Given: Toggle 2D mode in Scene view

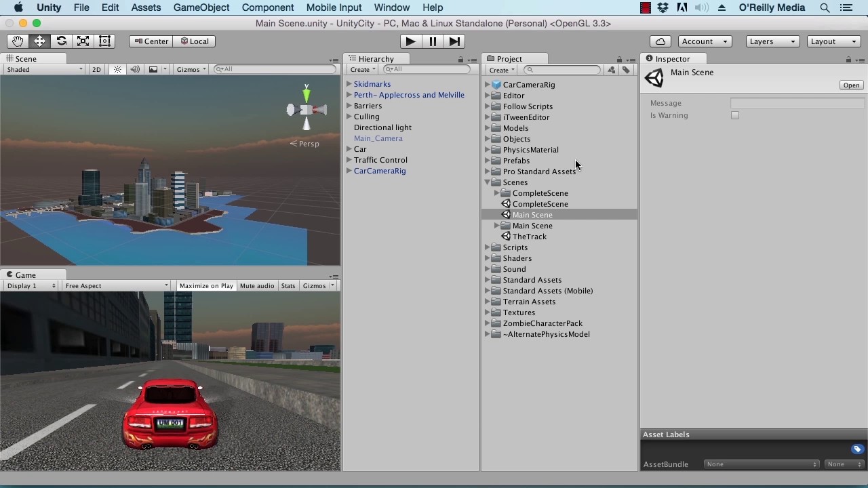Looking at the screenshot, I should tap(96, 69).
